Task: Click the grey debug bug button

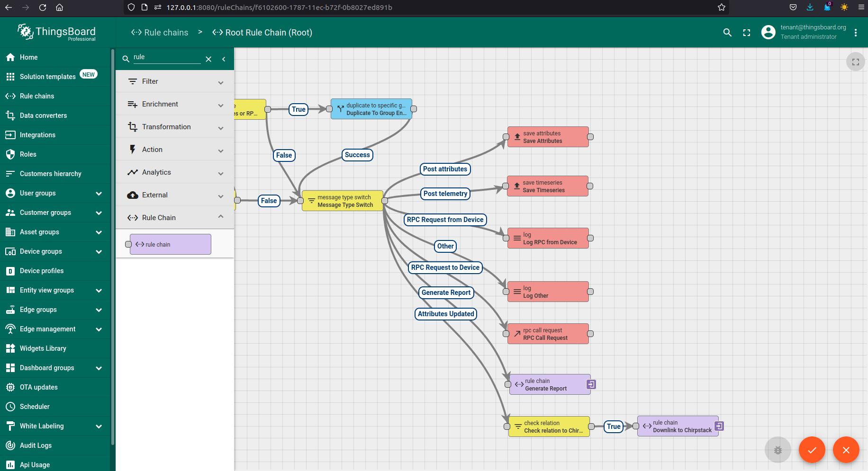Action: [x=778, y=450]
